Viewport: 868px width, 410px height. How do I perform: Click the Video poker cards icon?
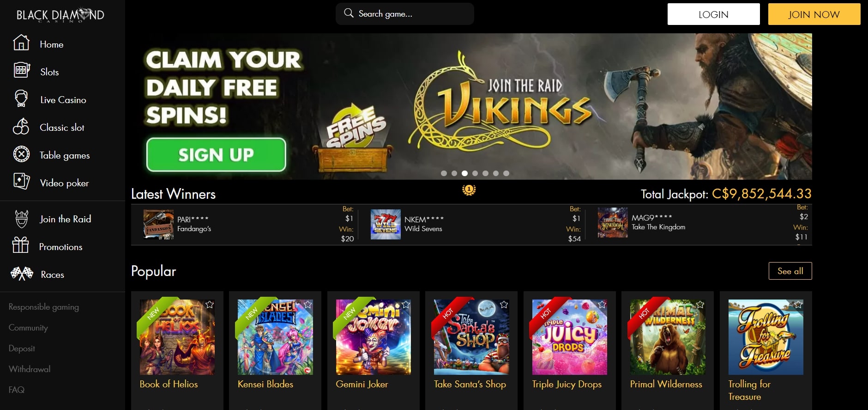22,181
